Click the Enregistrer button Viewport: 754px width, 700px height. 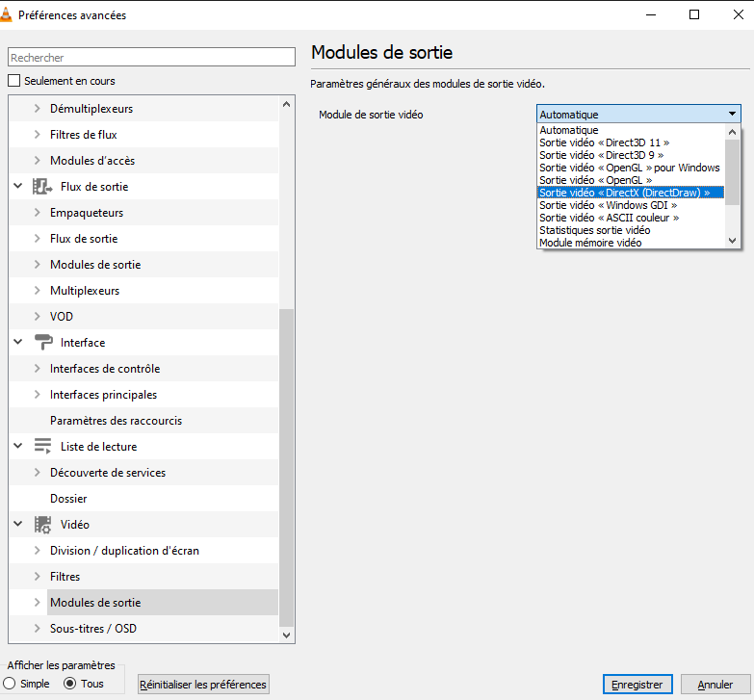pos(637,685)
